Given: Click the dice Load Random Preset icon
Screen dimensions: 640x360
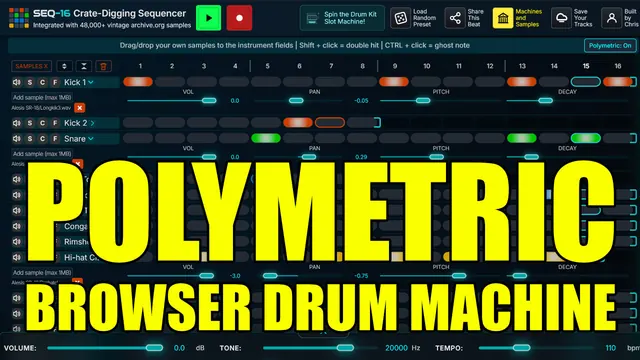Looking at the screenshot, I should pyautogui.click(x=400, y=18).
